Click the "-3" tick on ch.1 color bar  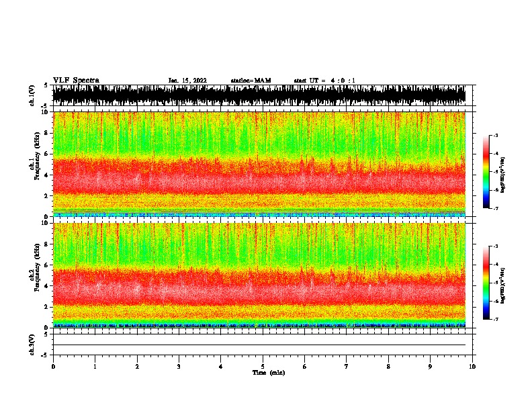[495, 136]
